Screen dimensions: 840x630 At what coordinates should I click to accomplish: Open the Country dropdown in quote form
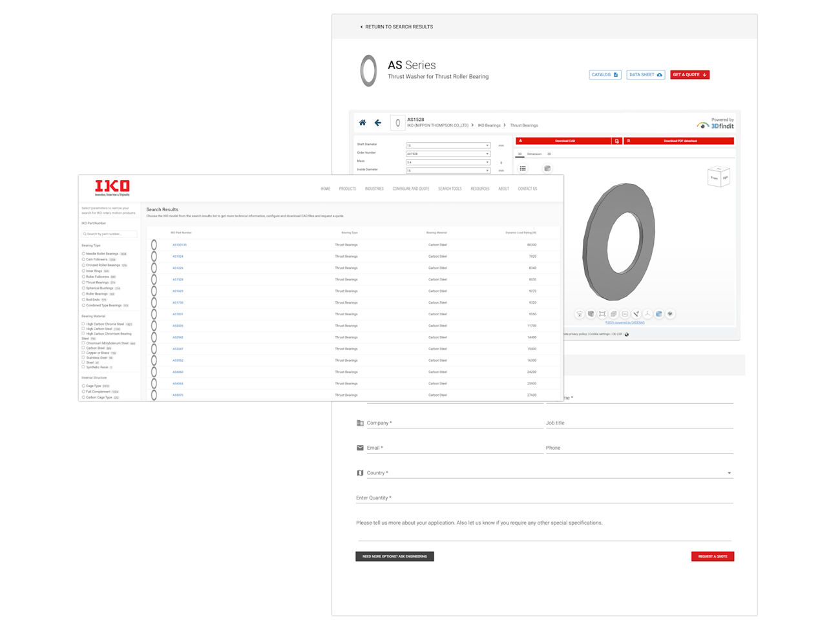(x=549, y=473)
